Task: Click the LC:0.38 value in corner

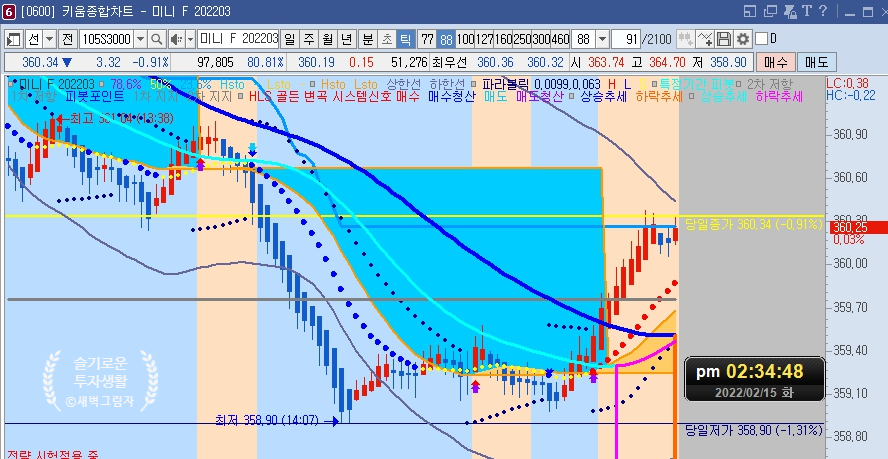Action: point(847,83)
